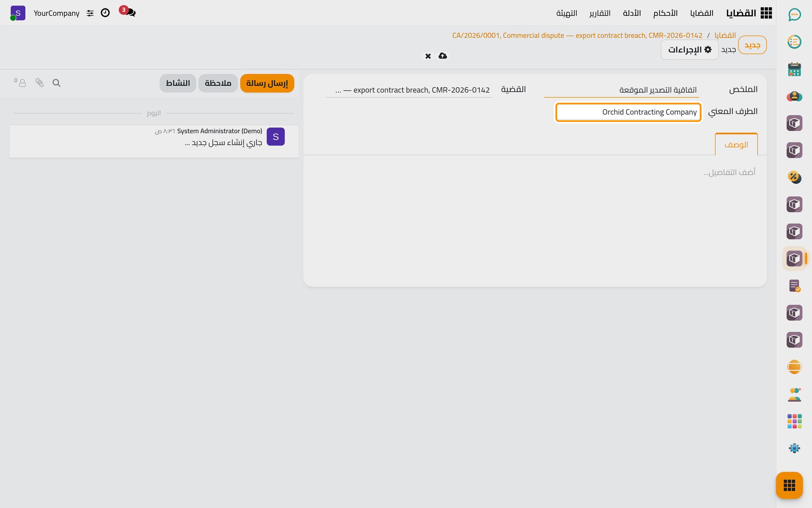Open the التهيئة configuration menu
Viewport: 812px width, 508px height.
tap(567, 13)
